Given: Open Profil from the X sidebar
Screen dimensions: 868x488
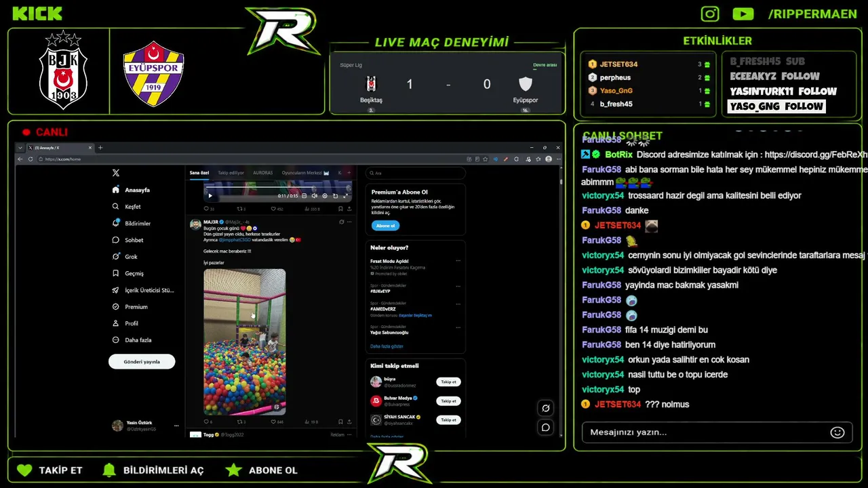Looking at the screenshot, I should 125,323.
